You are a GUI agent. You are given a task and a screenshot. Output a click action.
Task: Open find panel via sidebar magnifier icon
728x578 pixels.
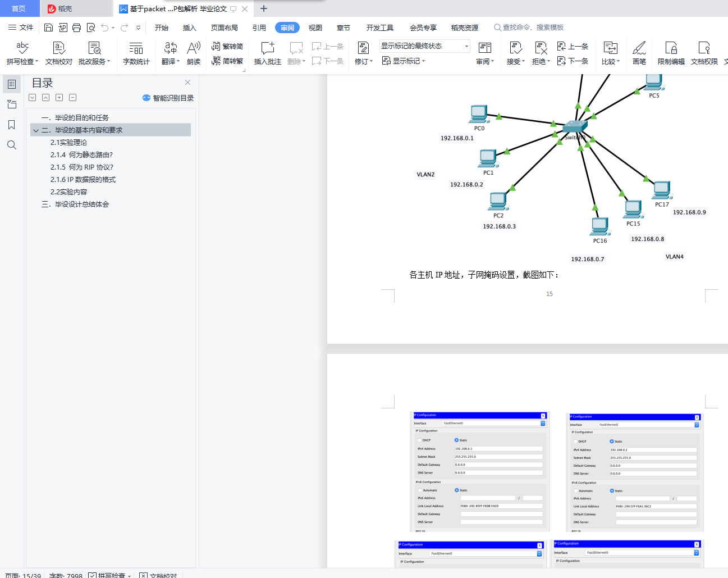coord(12,145)
